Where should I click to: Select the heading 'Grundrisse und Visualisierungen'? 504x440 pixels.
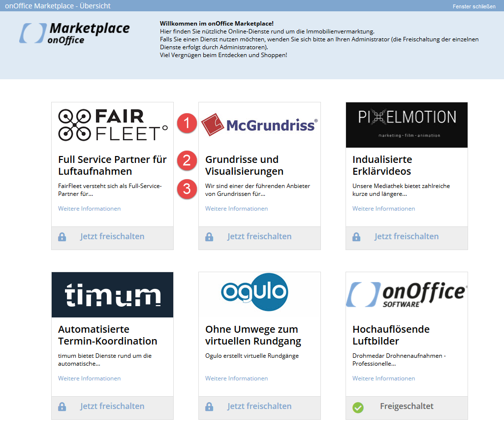coord(244,165)
